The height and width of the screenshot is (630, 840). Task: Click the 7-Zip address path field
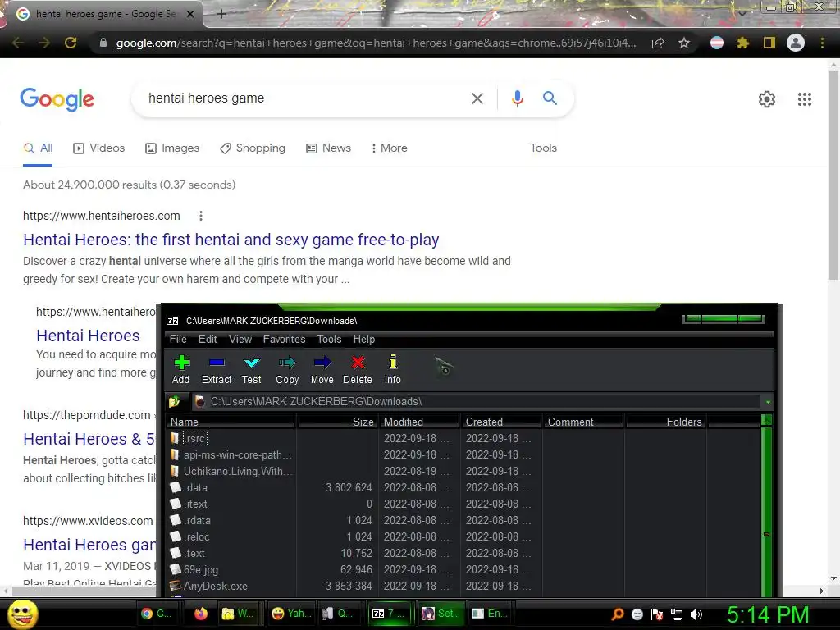coord(477,401)
